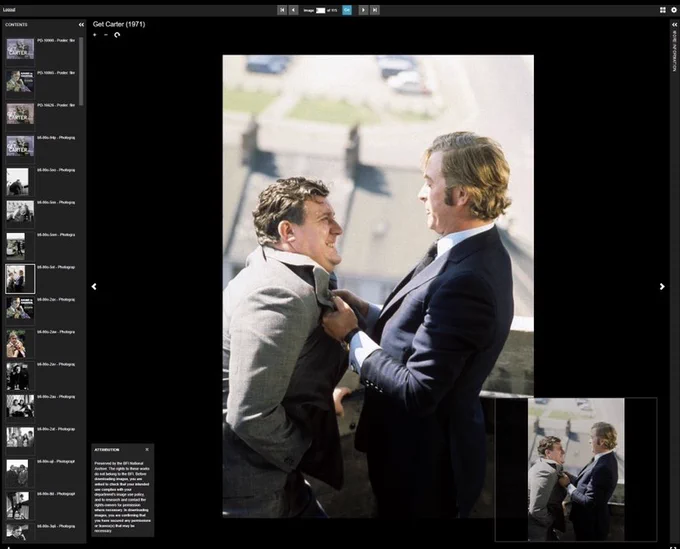The width and height of the screenshot is (680, 549).
Task: Click the 'Get Carter (1971)' title
Action: pos(119,24)
